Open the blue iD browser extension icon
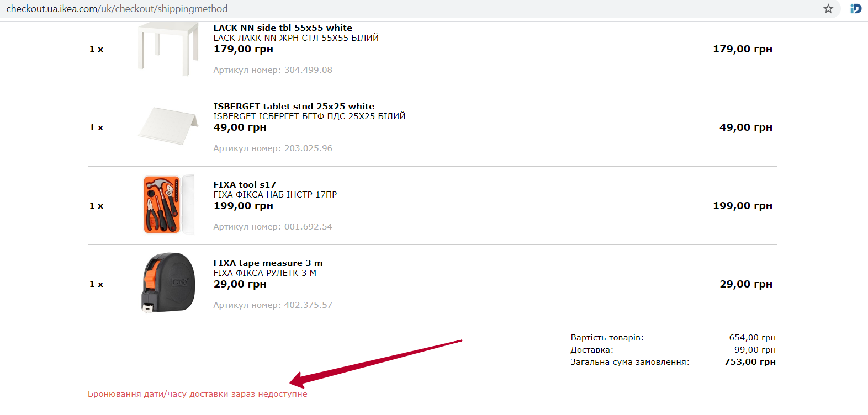 855,9
